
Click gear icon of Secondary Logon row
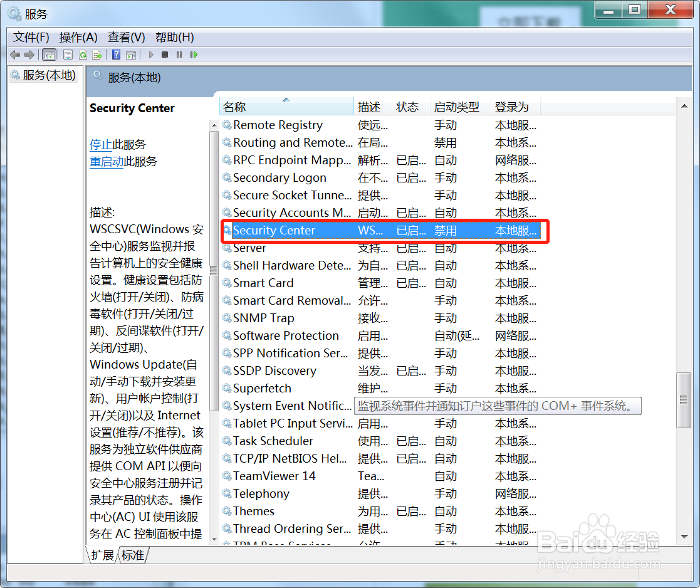(x=227, y=177)
